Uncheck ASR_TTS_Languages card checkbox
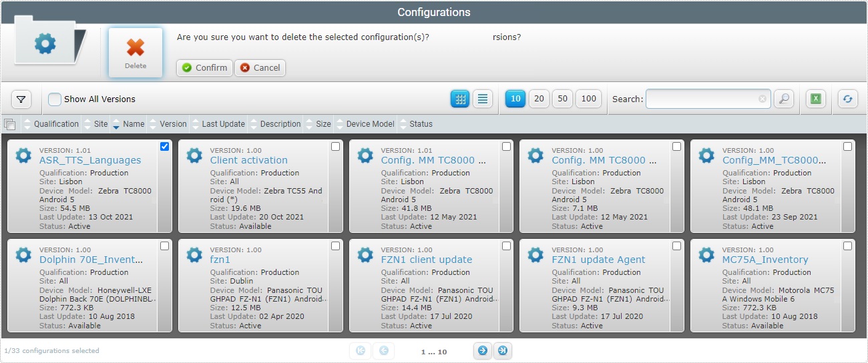Image resolution: width=868 pixels, height=363 pixels. point(165,147)
